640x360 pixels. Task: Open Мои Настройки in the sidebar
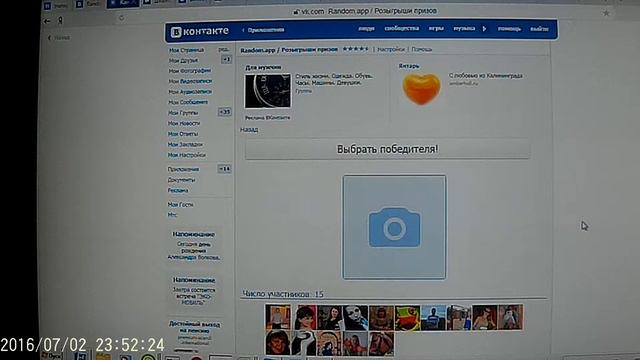187,155
